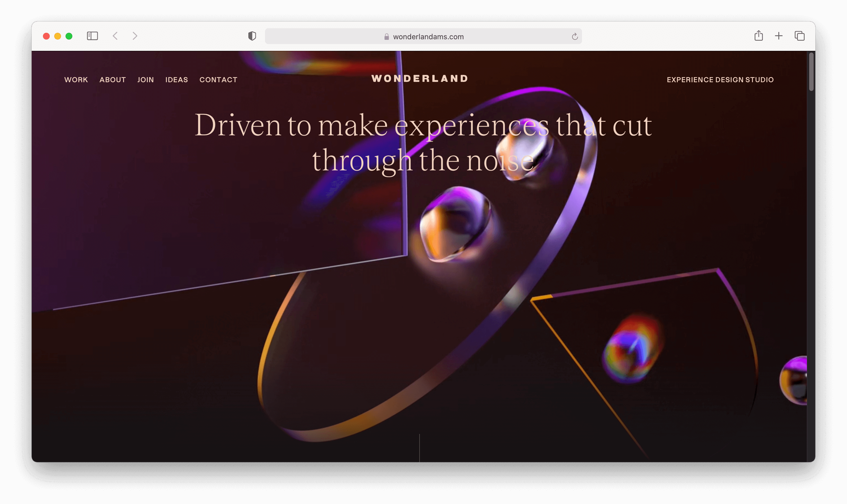Click the page's vertical scrollbar thumb
This screenshot has height=504, width=847.
pos(811,72)
